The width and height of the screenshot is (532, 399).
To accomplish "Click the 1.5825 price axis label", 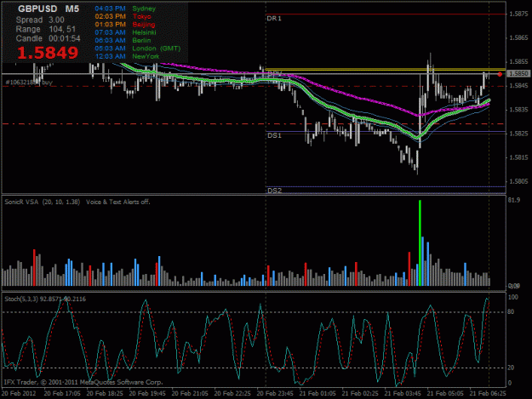I will [x=518, y=134].
